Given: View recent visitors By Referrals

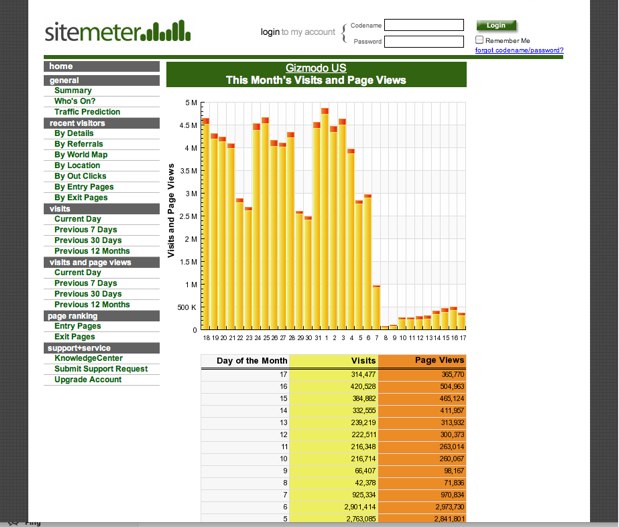Looking at the screenshot, I should click(79, 144).
